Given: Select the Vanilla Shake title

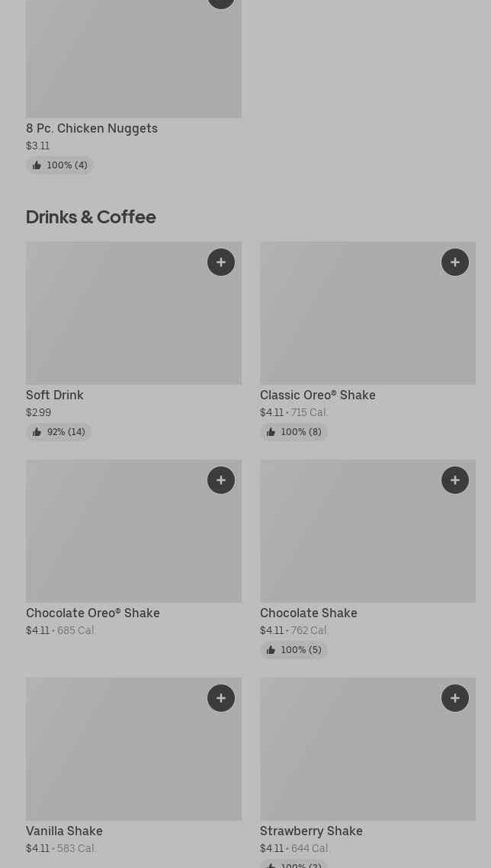Looking at the screenshot, I should click(x=64, y=831).
